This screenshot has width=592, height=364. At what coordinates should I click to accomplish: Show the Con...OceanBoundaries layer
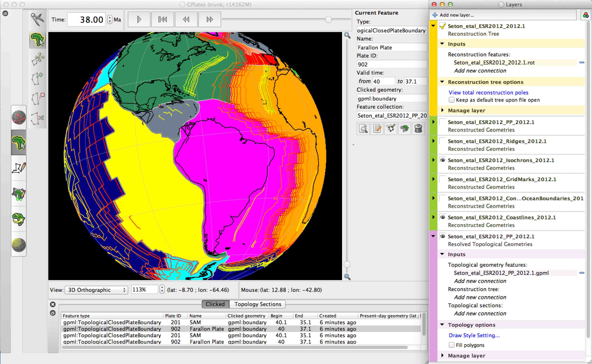(442, 198)
